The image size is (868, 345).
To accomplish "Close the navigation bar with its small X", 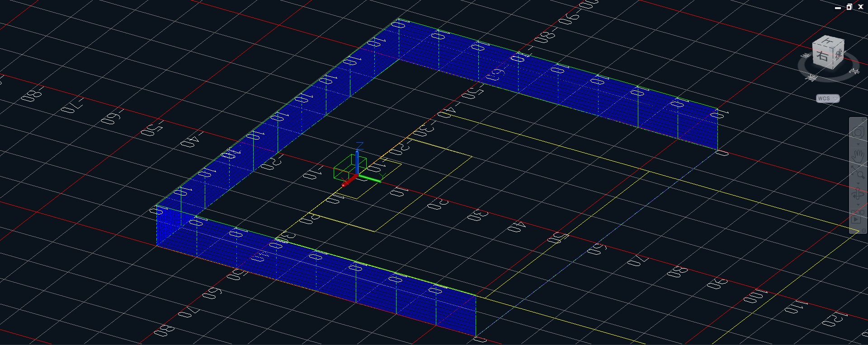I will [864, 120].
